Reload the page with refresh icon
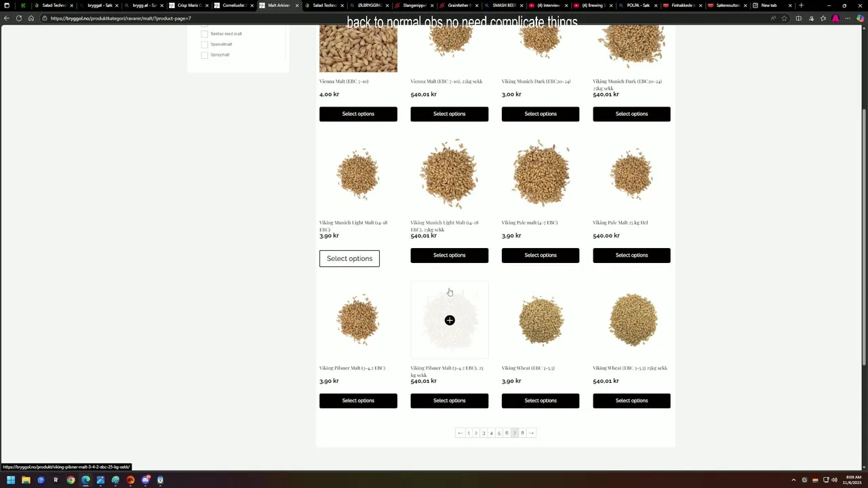The image size is (868, 488). point(19,18)
